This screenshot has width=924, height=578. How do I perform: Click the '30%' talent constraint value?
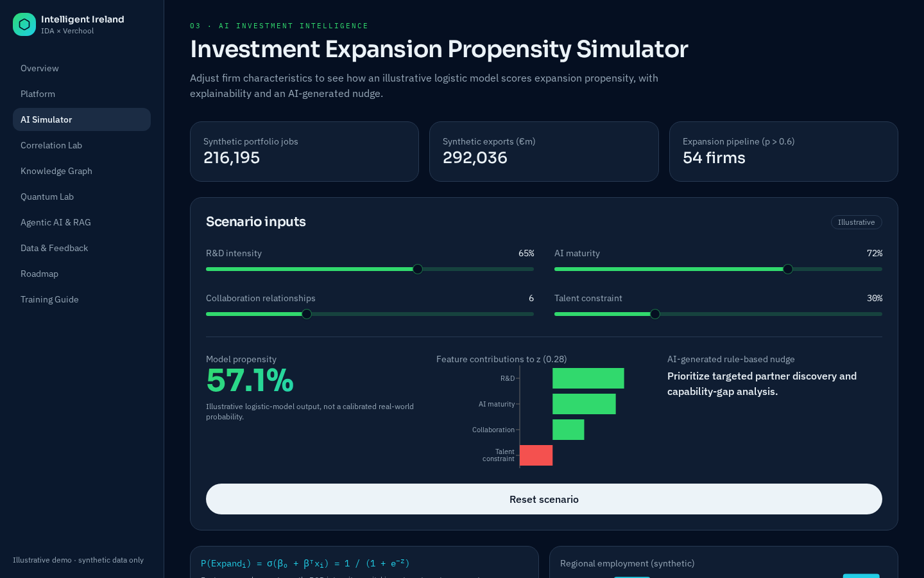click(x=875, y=298)
